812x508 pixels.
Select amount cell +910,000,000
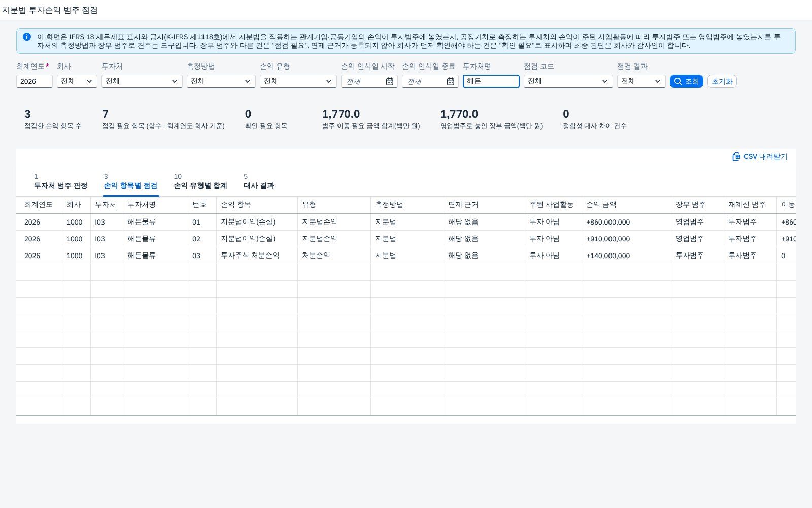(x=626, y=239)
